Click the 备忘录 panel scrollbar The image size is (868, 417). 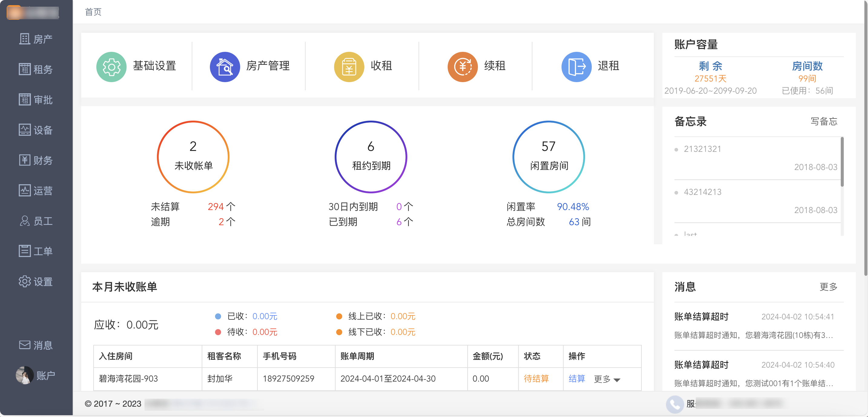(x=842, y=162)
